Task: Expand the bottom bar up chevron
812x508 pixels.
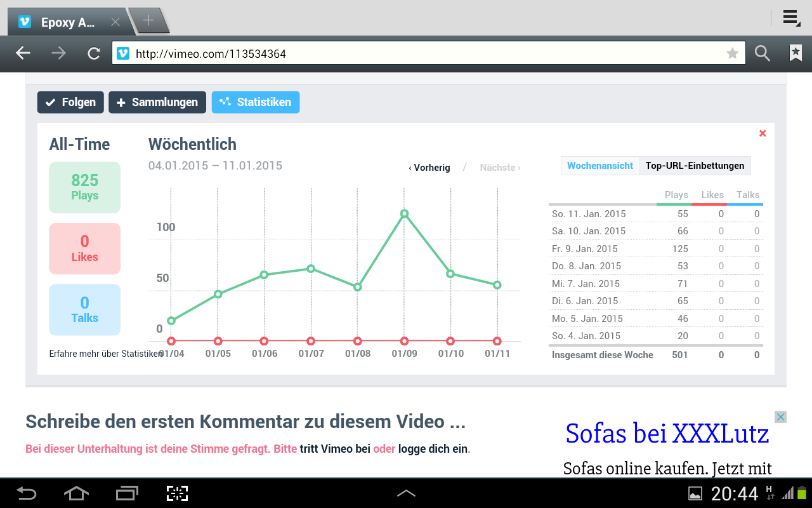Action: coord(406,493)
